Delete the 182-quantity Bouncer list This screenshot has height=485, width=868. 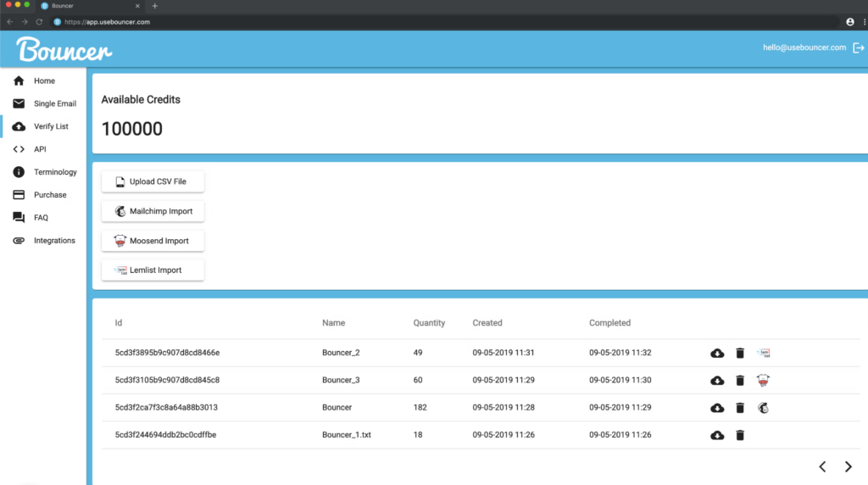click(x=740, y=408)
